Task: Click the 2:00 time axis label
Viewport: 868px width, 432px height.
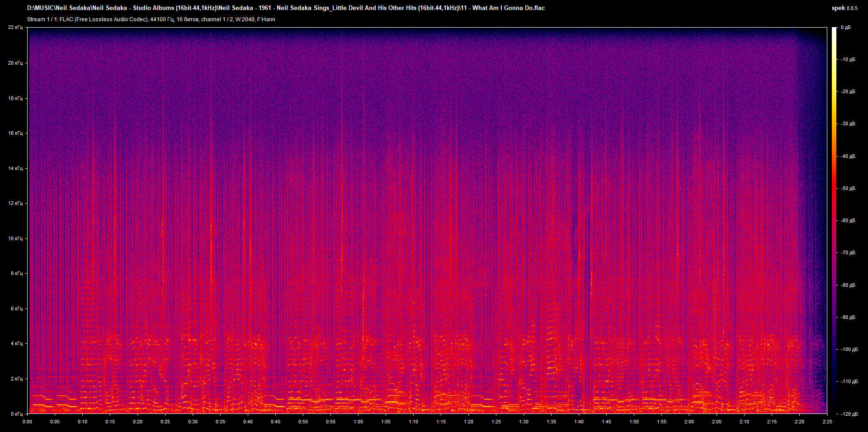Action: click(689, 422)
